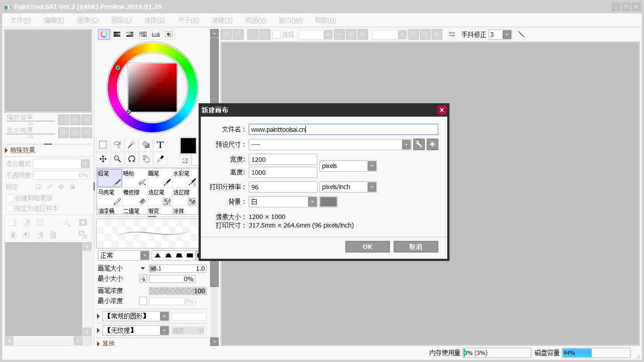
Task: Choose the 水彩笔 watercolor tool
Action: (x=185, y=178)
